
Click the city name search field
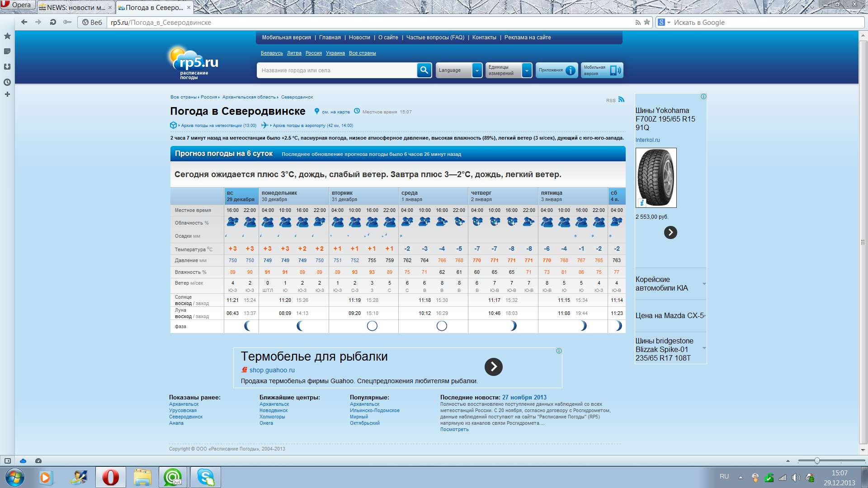pos(337,70)
